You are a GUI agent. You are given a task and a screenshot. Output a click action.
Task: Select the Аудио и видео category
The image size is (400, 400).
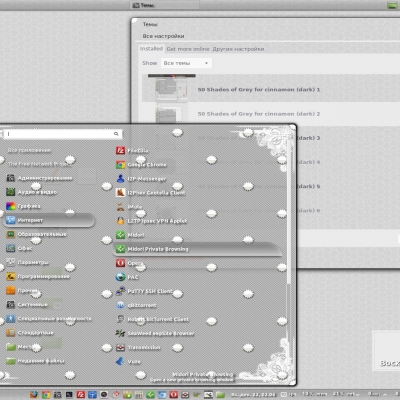pos(32,192)
